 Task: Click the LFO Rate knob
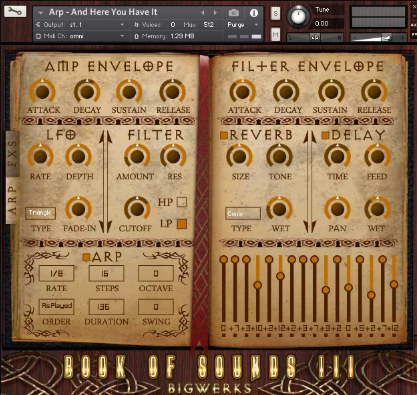pyautogui.click(x=40, y=156)
